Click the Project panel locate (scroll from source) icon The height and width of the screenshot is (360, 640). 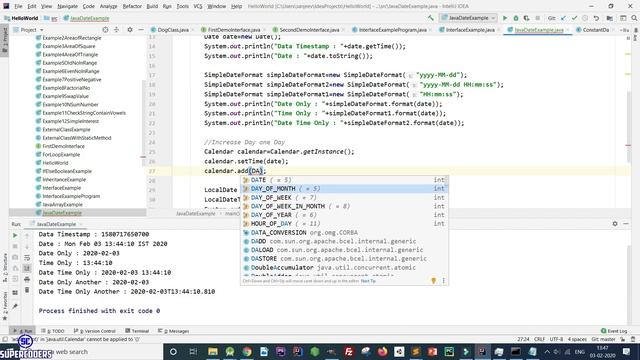tap(105, 30)
